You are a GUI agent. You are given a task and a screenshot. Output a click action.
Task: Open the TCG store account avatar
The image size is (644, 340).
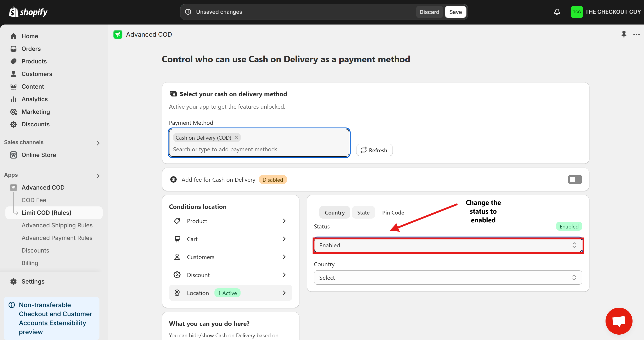(576, 12)
